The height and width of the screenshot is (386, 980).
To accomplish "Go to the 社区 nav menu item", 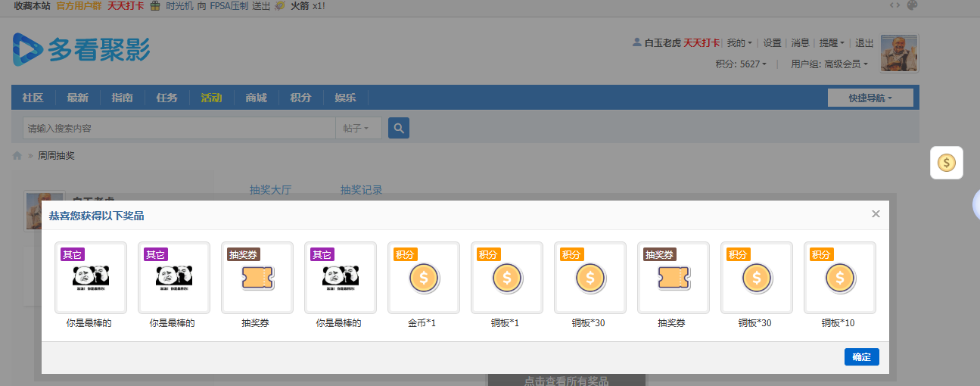I will coord(33,98).
